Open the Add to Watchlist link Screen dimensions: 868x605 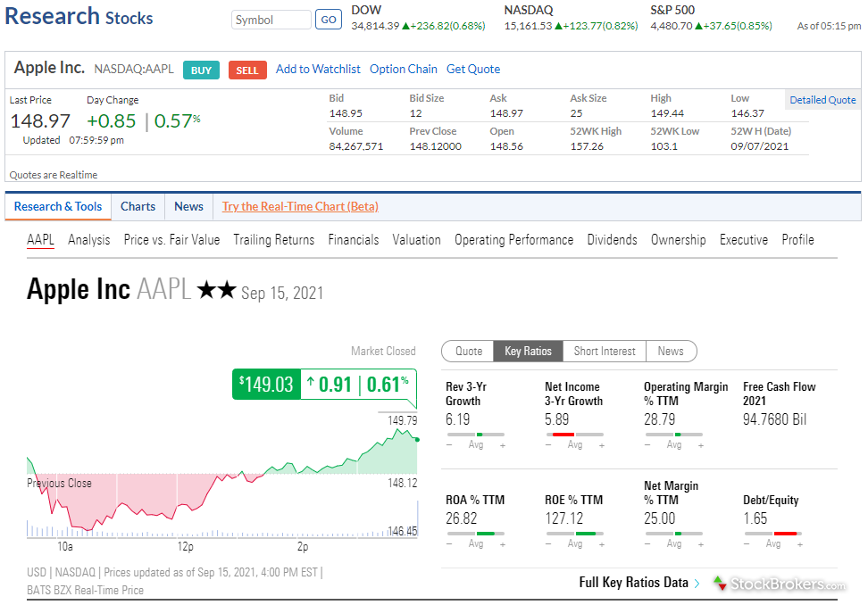coord(318,69)
